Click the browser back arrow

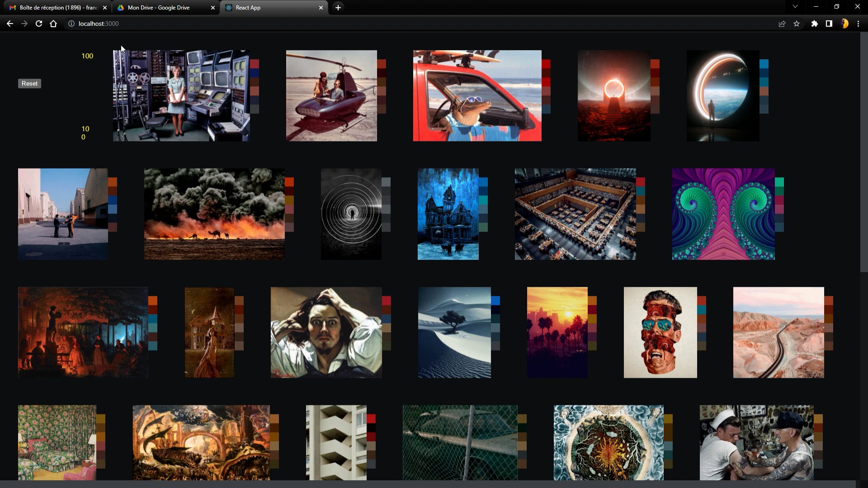tap(10, 23)
